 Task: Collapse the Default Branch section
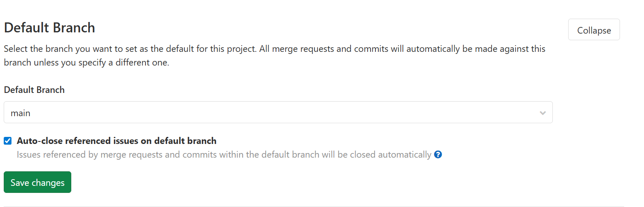593,30
